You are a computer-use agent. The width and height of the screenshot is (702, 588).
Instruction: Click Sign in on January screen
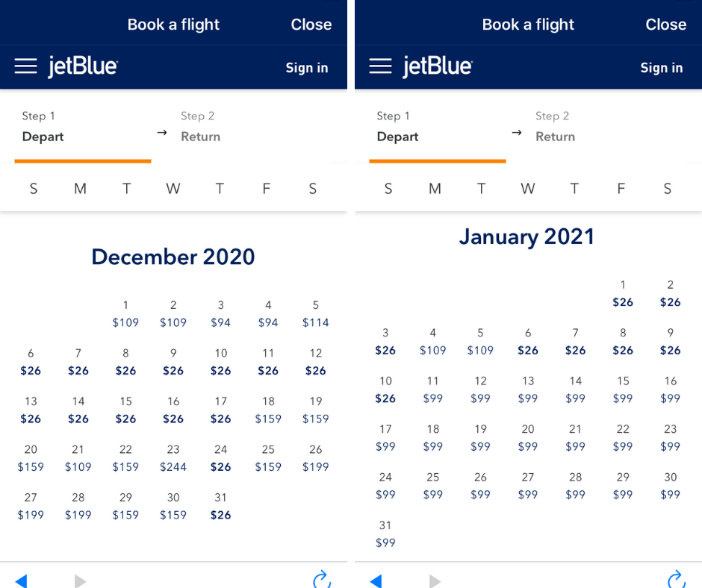661,68
